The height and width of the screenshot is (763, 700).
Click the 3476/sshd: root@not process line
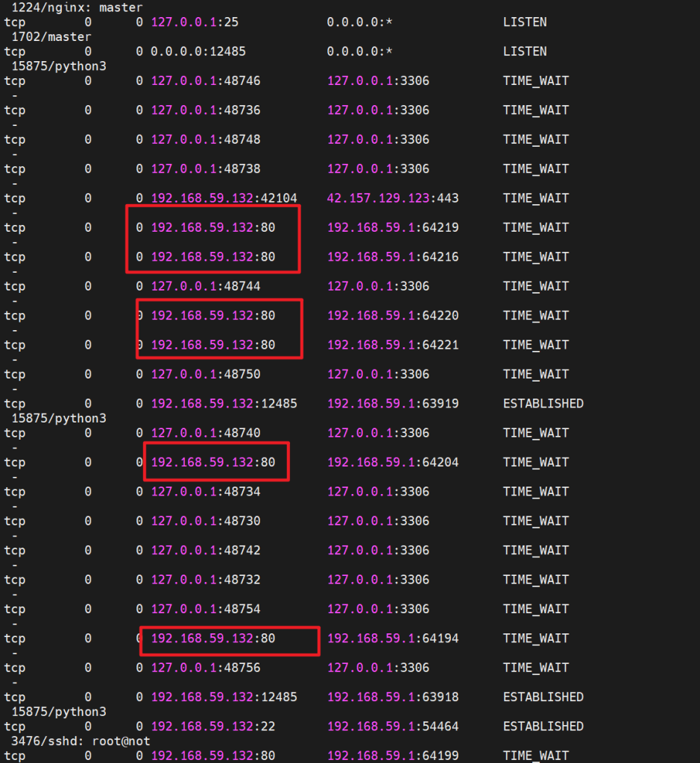click(81, 741)
